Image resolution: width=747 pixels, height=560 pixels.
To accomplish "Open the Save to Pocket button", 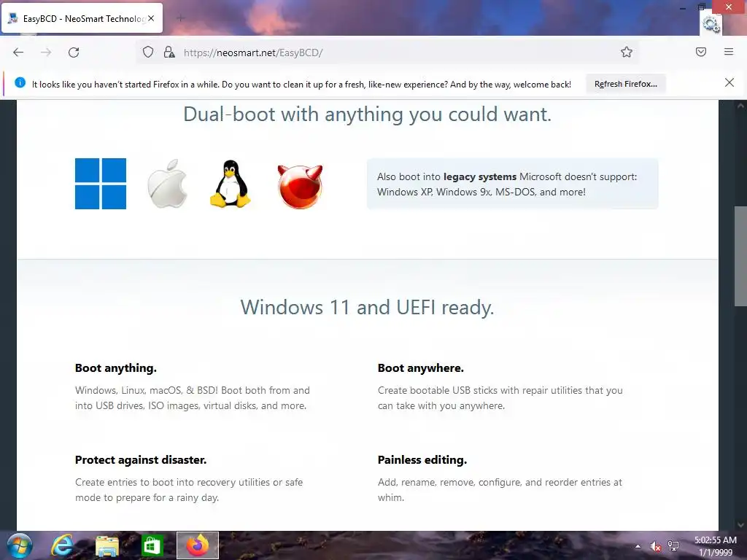I will click(x=701, y=52).
